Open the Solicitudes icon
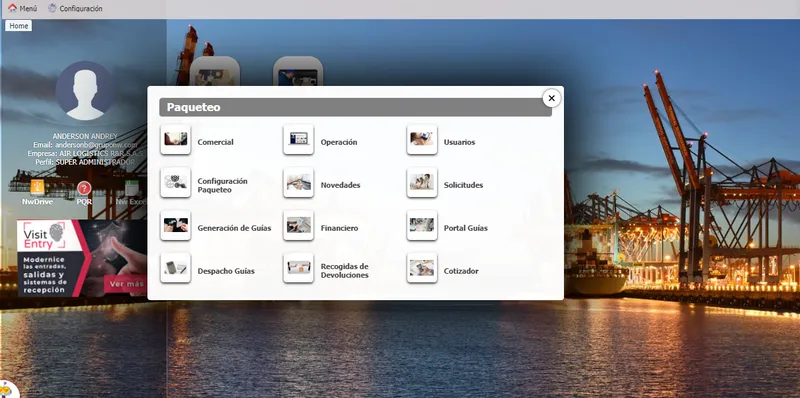 (x=422, y=182)
